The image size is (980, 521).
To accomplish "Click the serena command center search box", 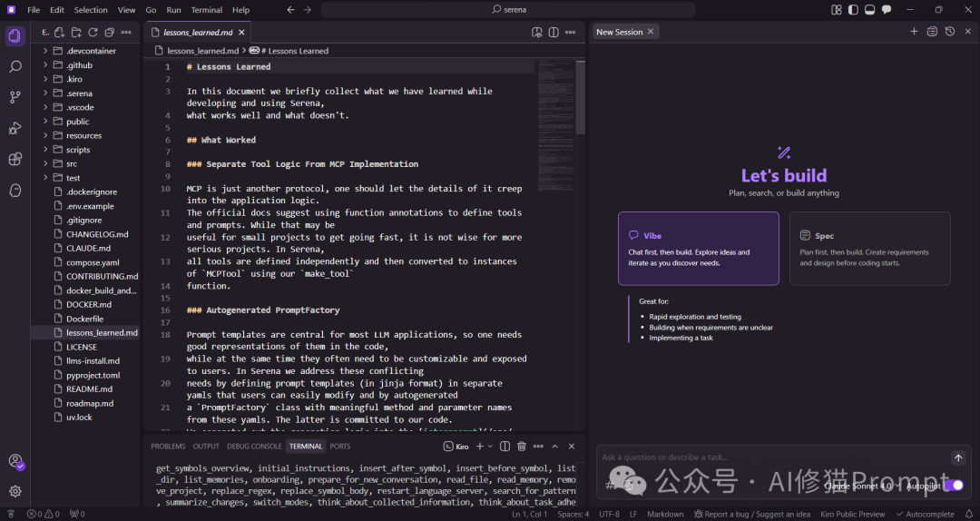I will click(x=508, y=9).
